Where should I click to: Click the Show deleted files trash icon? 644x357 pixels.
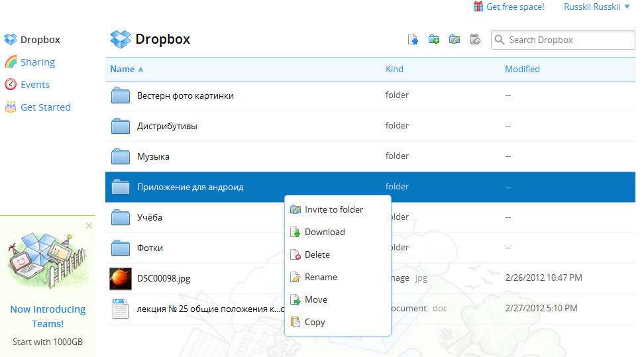click(475, 40)
